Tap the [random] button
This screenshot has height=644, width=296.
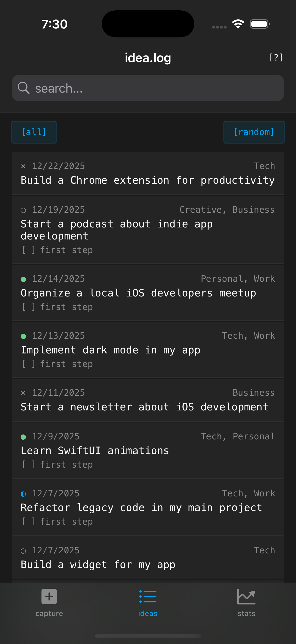pyautogui.click(x=254, y=132)
